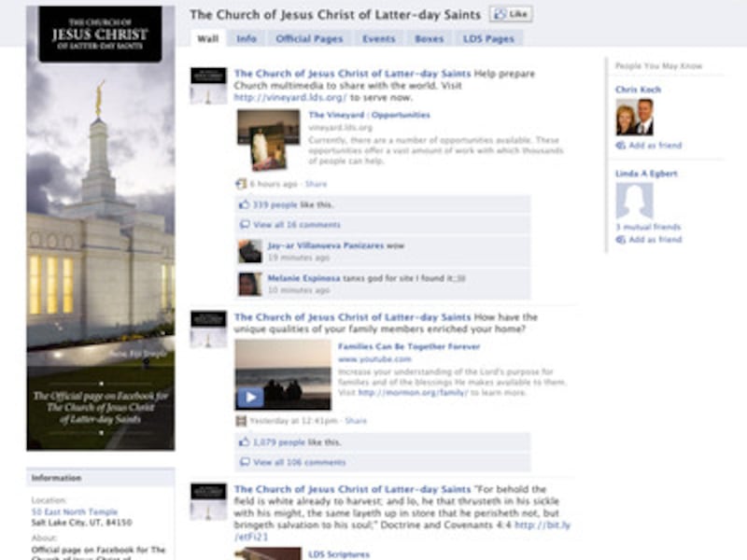Click the Information section header
The image size is (747, 560).
pyautogui.click(x=101, y=478)
